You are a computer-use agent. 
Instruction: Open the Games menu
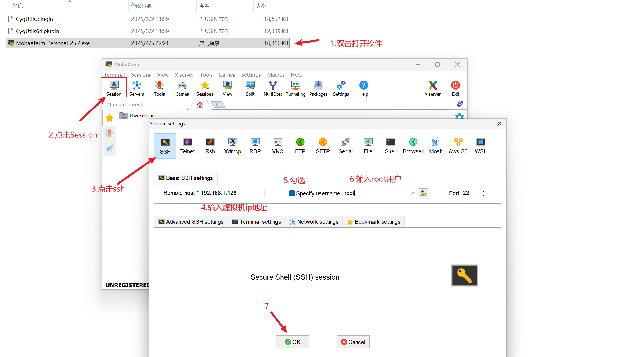tap(227, 75)
